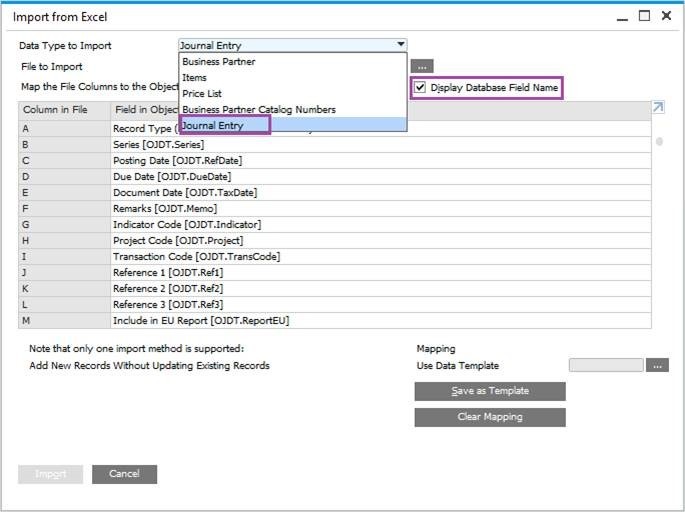Choose Items from the dropdown list
Image resolution: width=685 pixels, height=512 pixels.
293,78
